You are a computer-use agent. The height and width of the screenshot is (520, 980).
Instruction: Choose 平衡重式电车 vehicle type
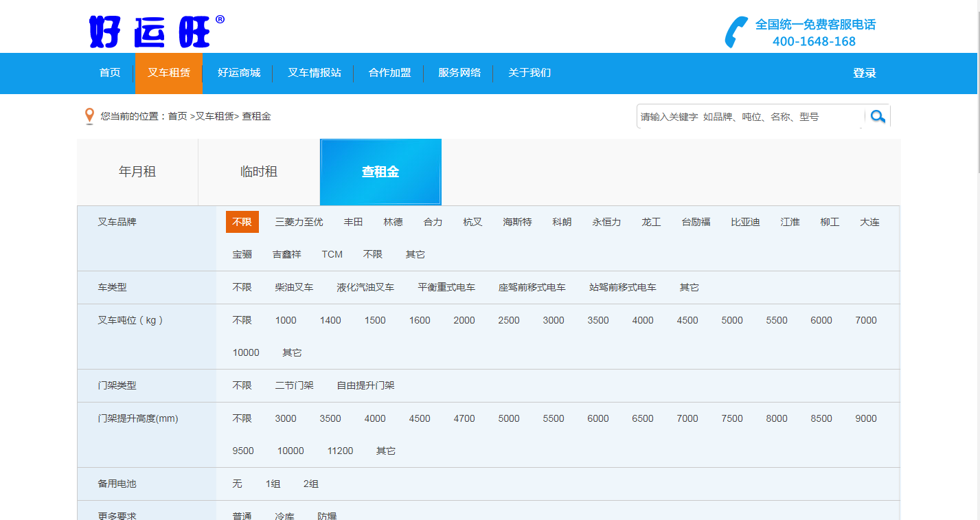pyautogui.click(x=447, y=287)
